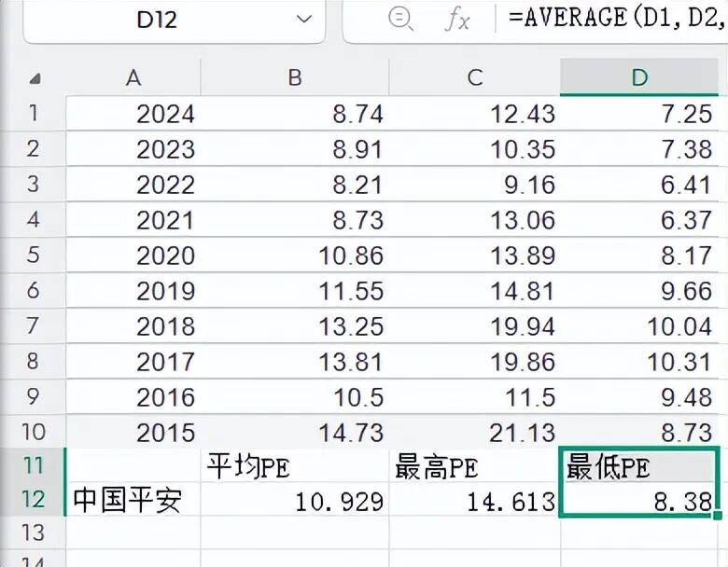Select column C header

point(474,77)
